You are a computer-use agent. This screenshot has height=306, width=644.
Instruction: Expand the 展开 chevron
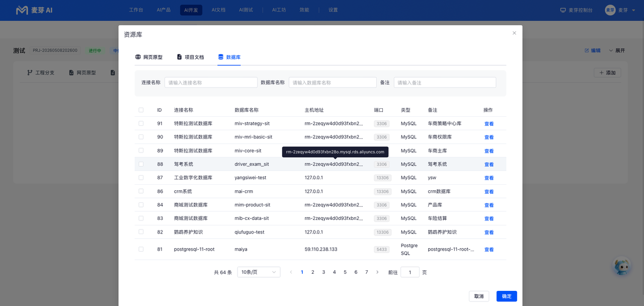point(611,50)
